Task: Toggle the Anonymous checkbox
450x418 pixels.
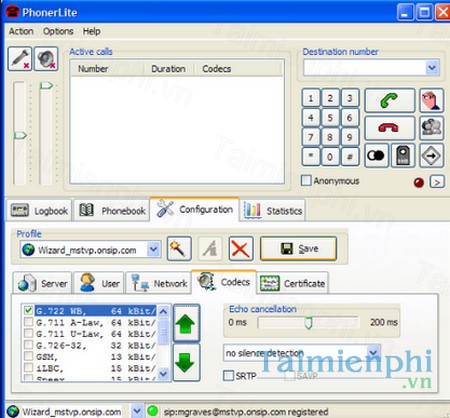Action: click(306, 181)
